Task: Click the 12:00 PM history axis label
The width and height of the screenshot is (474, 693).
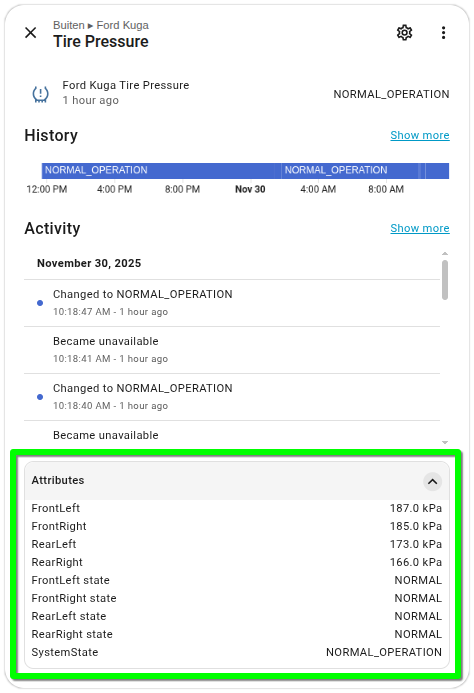Action: 47,189
